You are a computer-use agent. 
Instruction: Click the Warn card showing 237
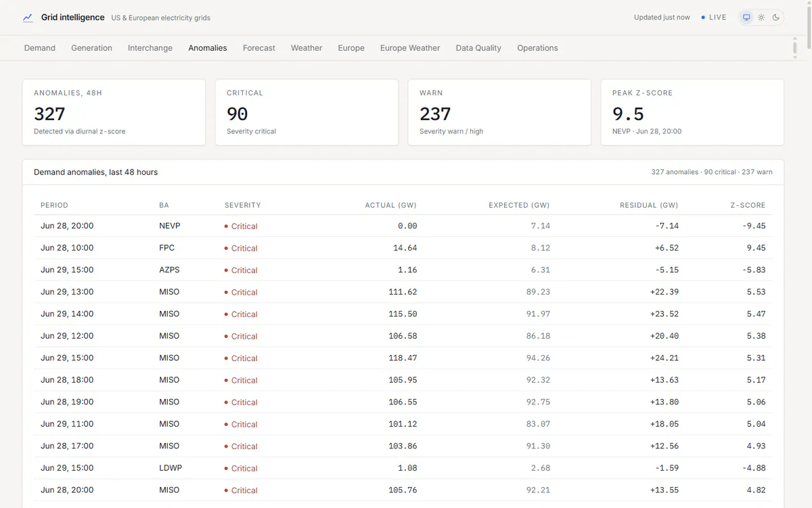[499, 112]
